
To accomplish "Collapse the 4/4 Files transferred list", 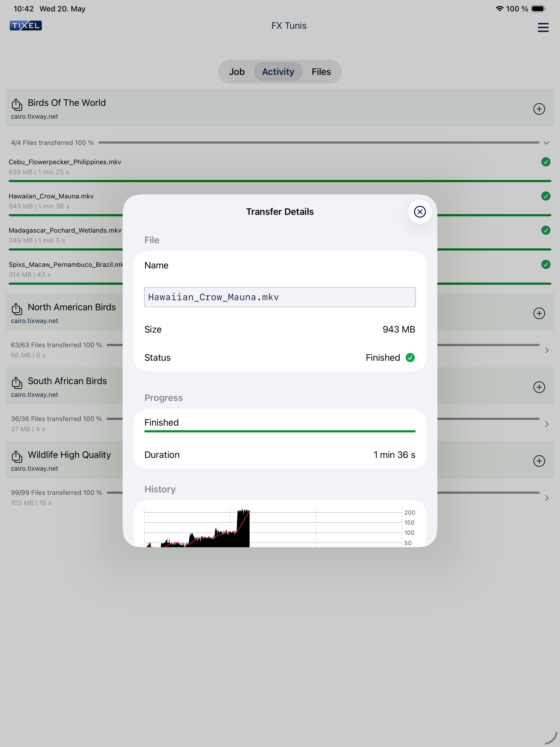I will pos(546,143).
